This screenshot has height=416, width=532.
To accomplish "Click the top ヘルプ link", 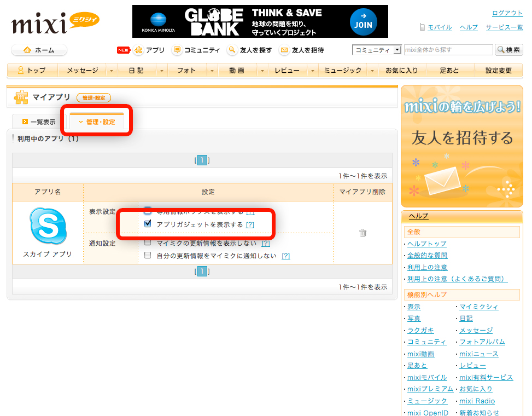I will point(469,27).
